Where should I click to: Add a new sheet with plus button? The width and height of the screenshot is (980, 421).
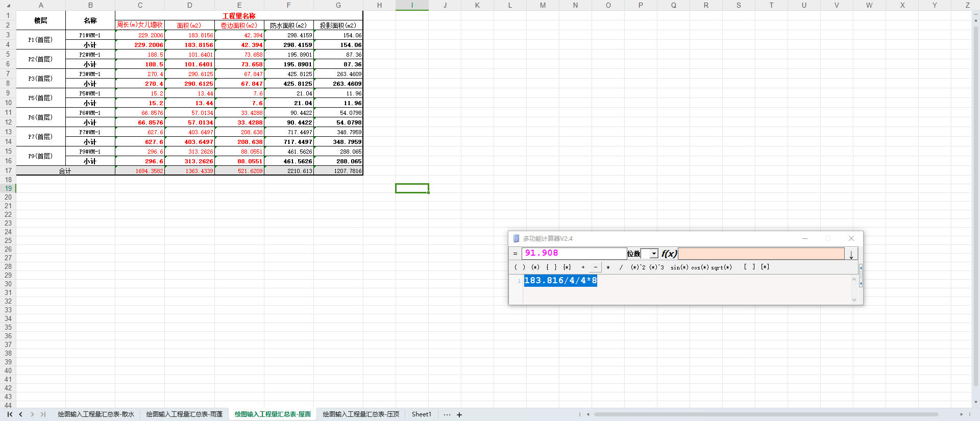459,415
